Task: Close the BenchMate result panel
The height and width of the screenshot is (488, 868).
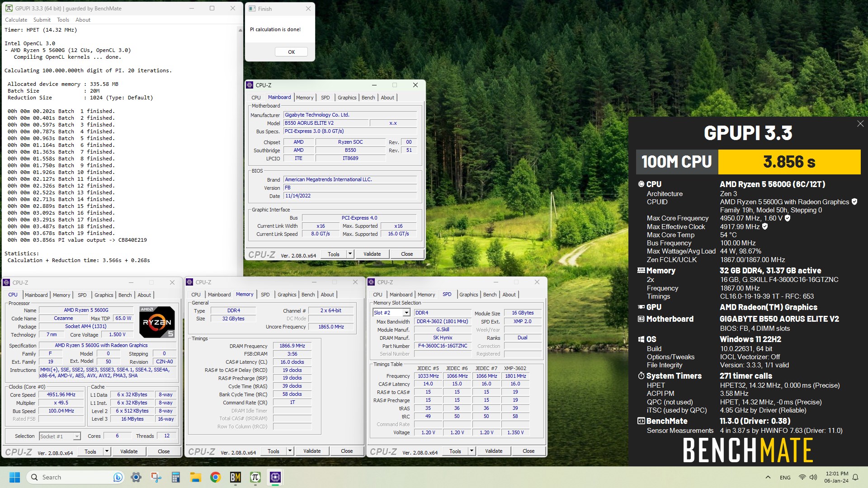Action: pos(860,124)
